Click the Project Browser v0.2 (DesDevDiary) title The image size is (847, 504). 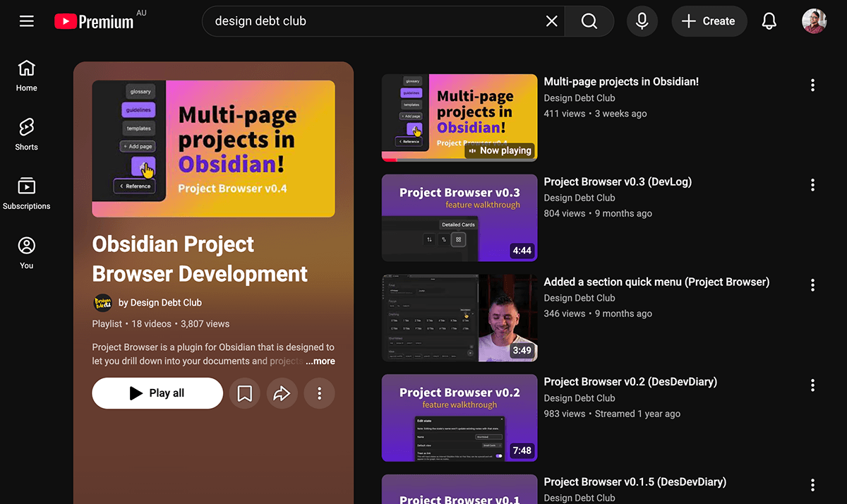(x=630, y=382)
